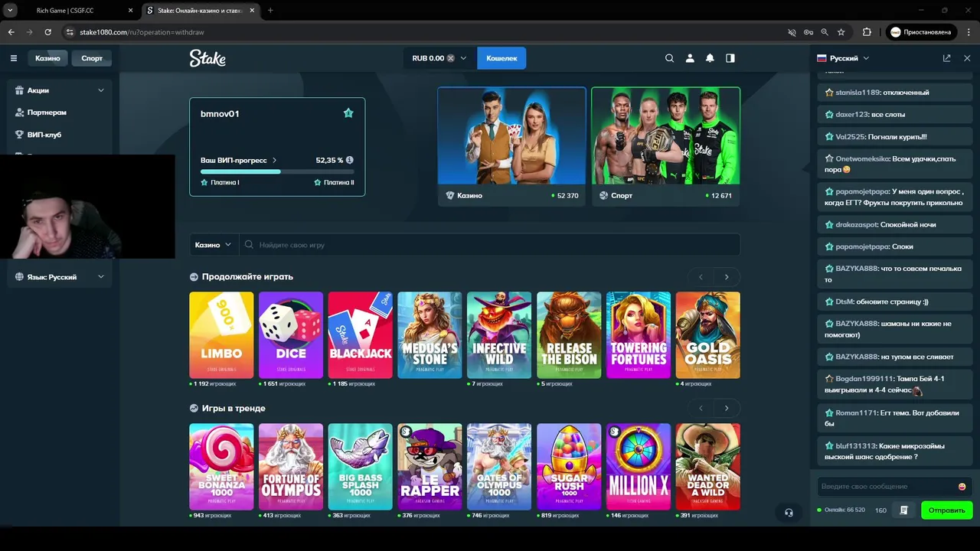Screen dimensions: 980x551
Task: Launch the Dice game
Action: click(x=291, y=335)
